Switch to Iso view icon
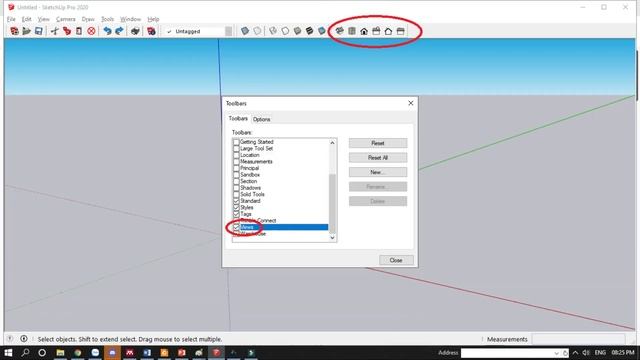Viewport: 640px width, 360px height. (340, 31)
